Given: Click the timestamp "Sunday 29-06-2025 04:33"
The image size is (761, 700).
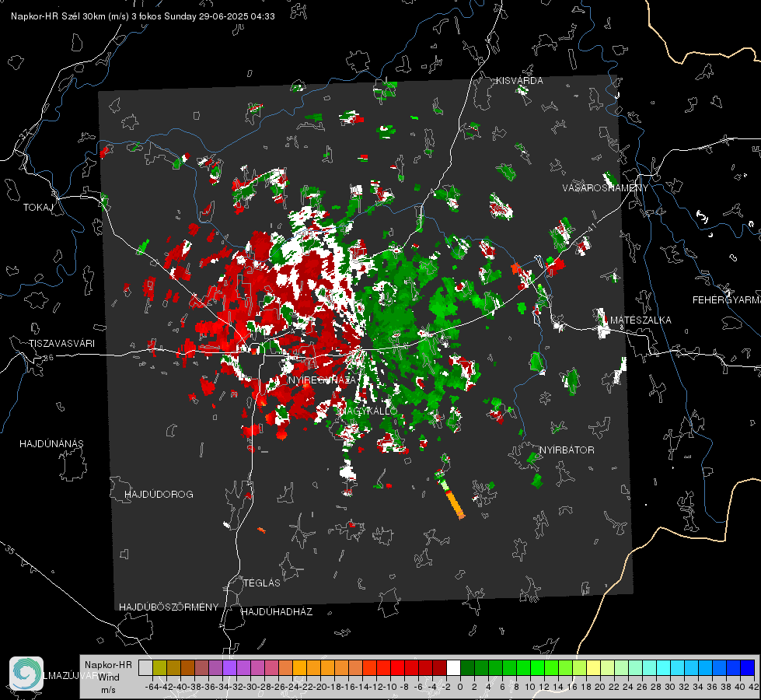Looking at the screenshot, I should [x=219, y=16].
